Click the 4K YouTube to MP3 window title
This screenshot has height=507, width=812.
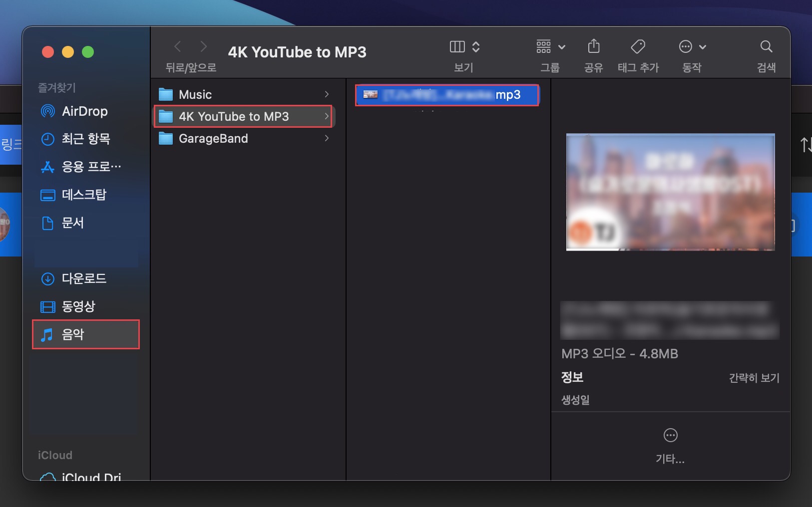tap(297, 52)
